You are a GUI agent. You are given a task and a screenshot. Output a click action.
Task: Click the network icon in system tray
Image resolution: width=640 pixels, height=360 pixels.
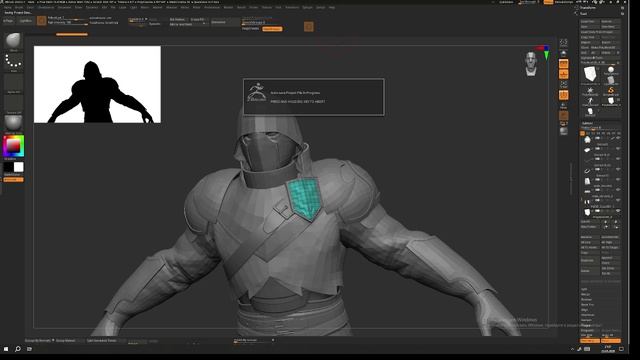579,349
